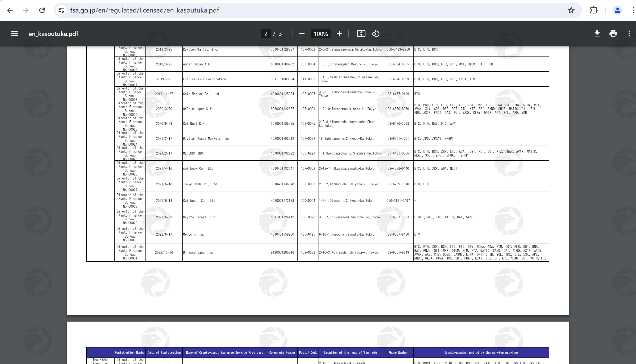Select the Amber Japan K.K. cell
Viewport: 636px width, 364px height.
[225, 64]
